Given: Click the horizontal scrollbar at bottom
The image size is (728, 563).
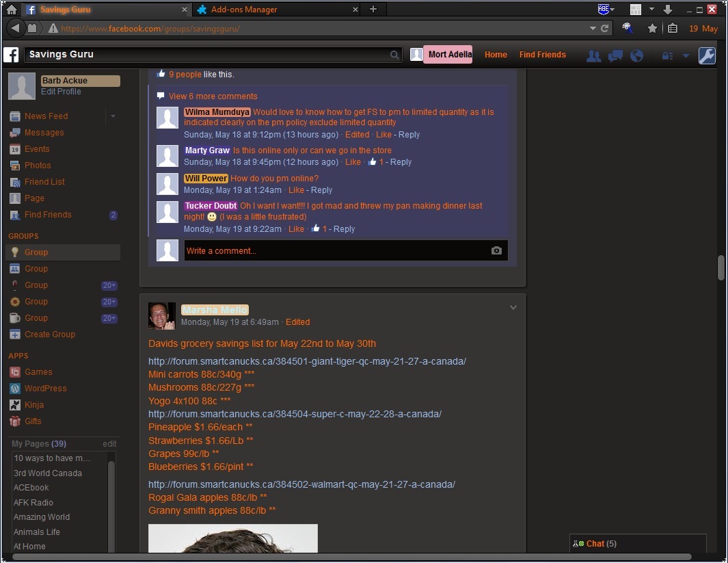Looking at the screenshot, I should (x=352, y=556).
